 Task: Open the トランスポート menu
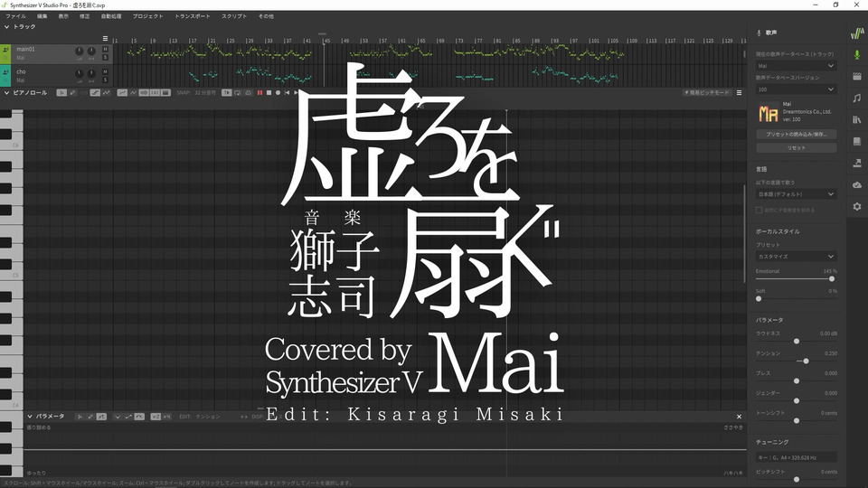(x=192, y=16)
